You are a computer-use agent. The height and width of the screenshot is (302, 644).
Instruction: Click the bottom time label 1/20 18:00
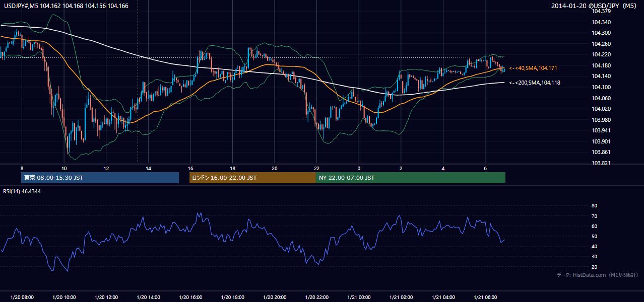pos(233,297)
